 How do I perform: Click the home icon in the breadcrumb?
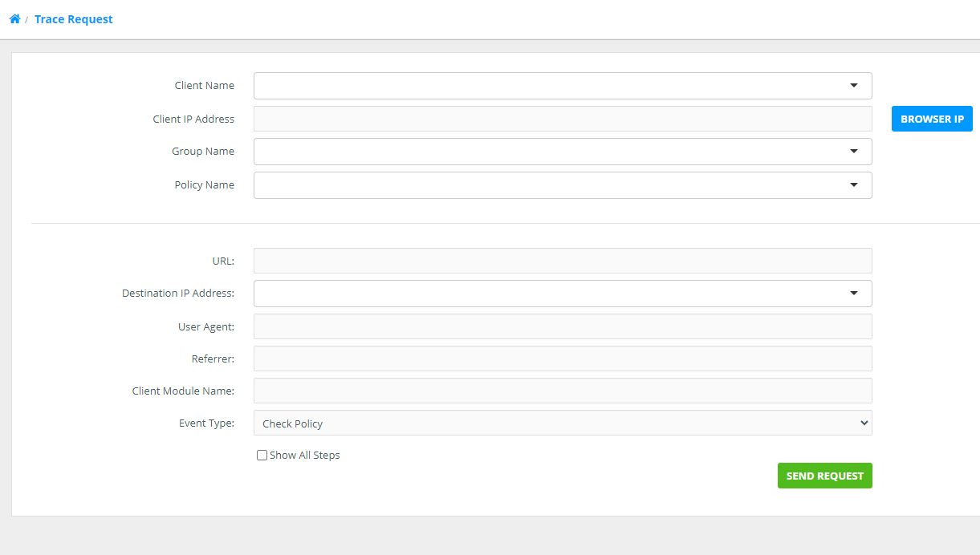14,19
